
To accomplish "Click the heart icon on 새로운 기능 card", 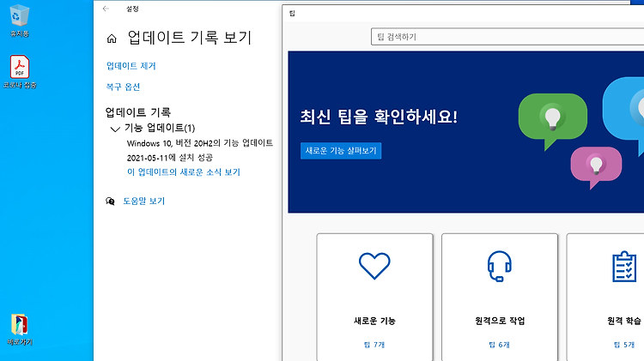I will pos(374,266).
